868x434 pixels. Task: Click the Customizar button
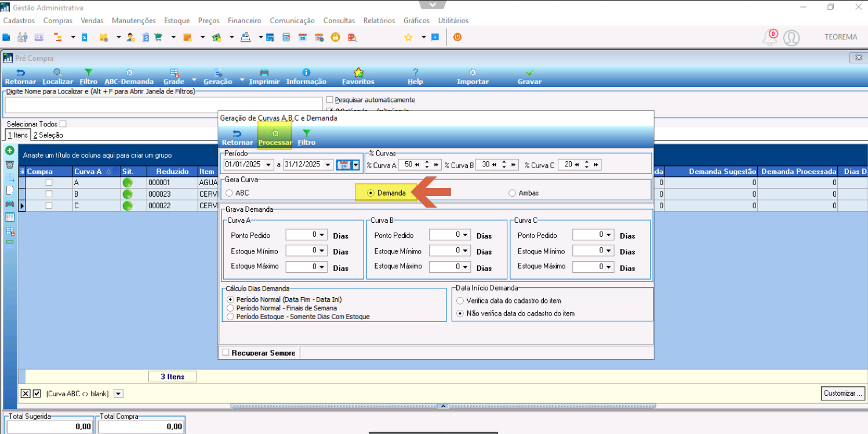[843, 393]
